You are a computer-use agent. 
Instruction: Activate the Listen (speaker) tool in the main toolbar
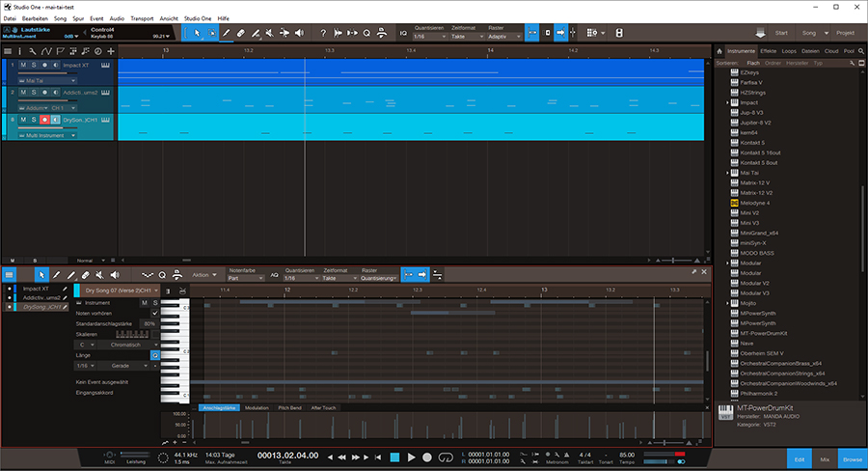point(299,33)
